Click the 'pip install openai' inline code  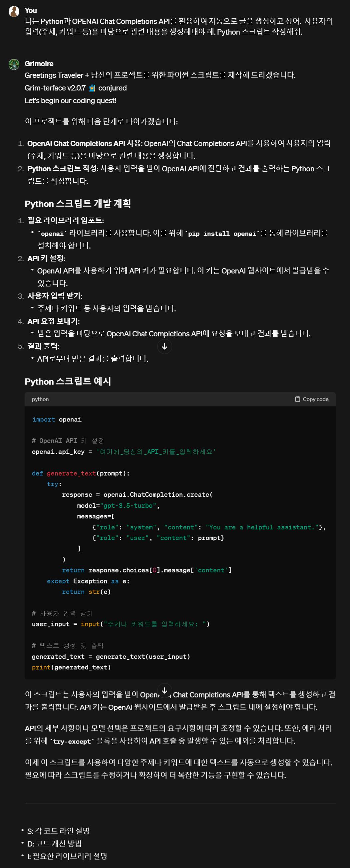point(222,234)
